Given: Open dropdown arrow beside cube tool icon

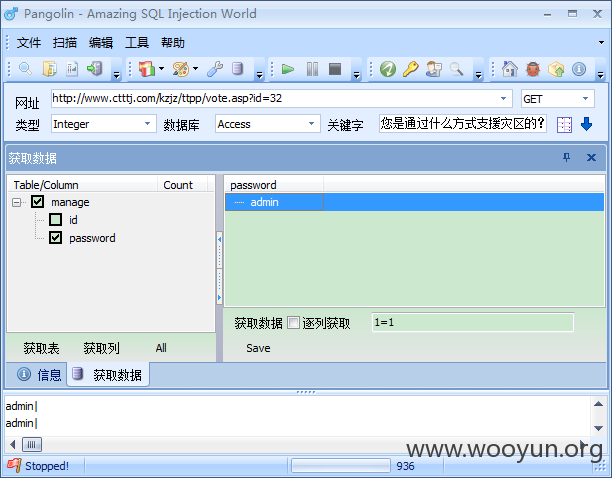Looking at the screenshot, I should coord(162,69).
